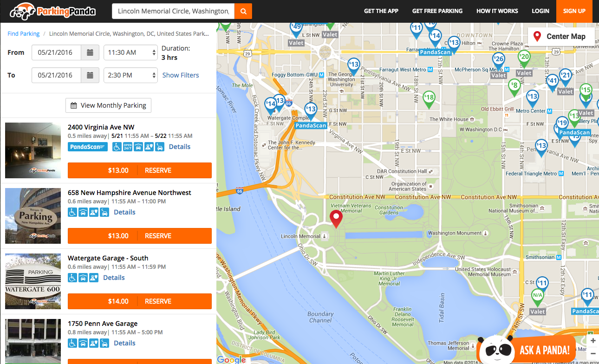This screenshot has height=364, width=599.
Task: Click the location search input field
Action: 173,11
